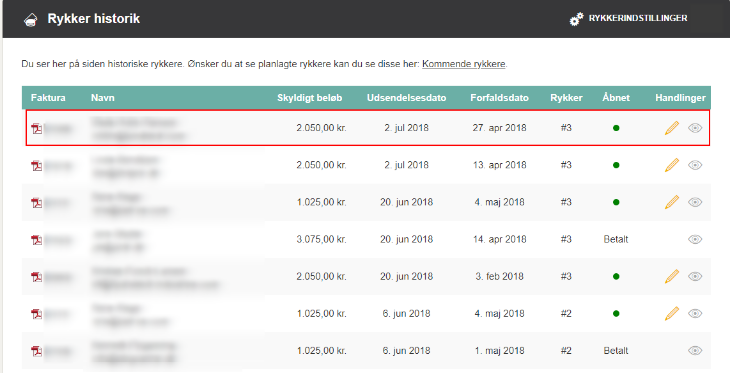The image size is (730, 373).
Task: Click the #3 reminder number for 3. feb 2018 row
Action: coord(566,276)
